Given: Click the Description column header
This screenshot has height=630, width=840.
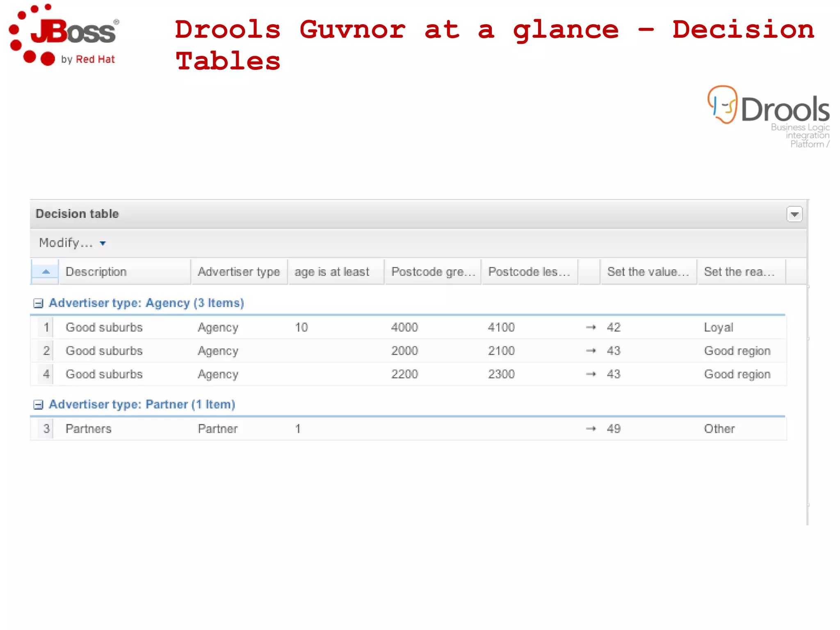Looking at the screenshot, I should pos(96,272).
